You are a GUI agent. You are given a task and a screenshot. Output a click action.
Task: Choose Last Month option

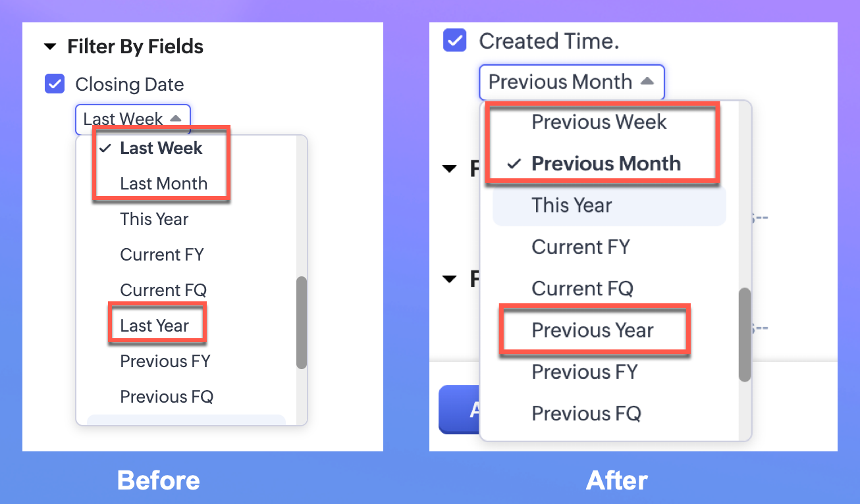(x=163, y=184)
